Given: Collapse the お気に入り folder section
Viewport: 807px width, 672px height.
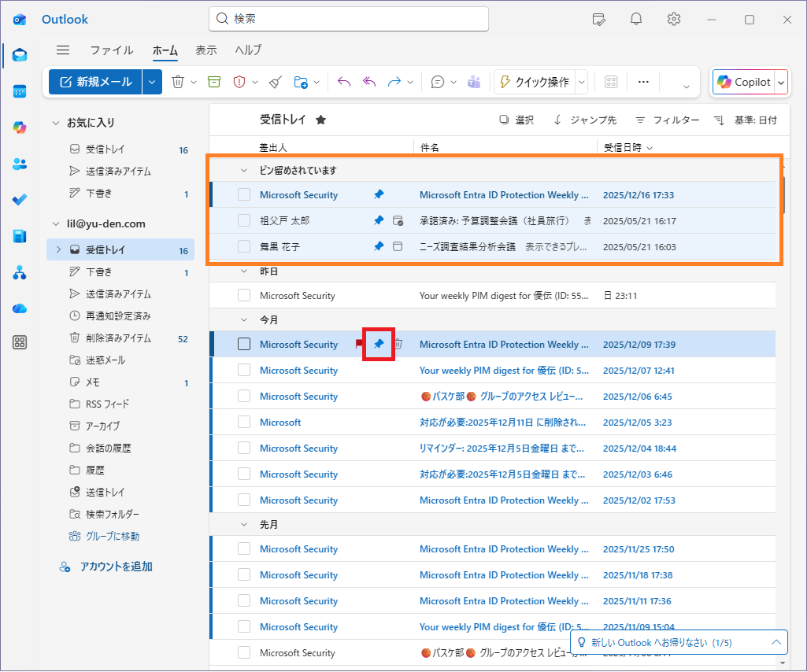Looking at the screenshot, I should pos(56,123).
